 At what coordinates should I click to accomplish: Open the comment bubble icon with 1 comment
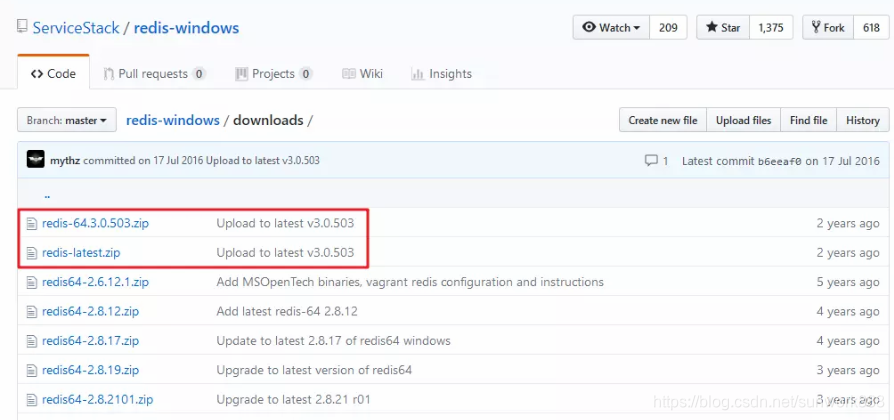pyautogui.click(x=651, y=161)
